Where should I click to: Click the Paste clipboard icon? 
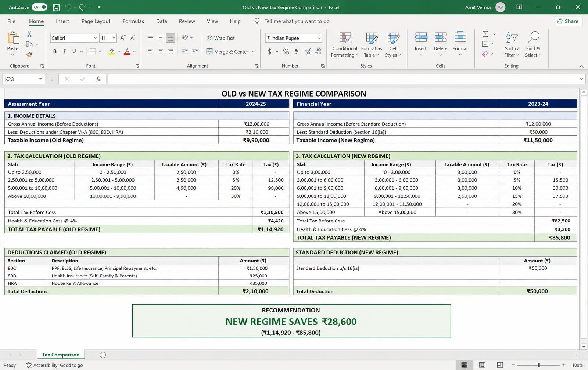13,38
